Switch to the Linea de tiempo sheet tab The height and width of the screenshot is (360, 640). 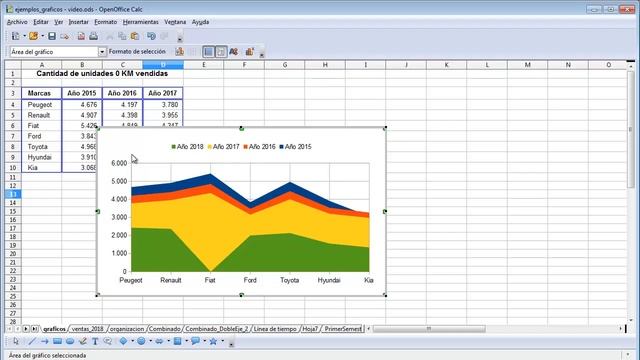tap(275, 329)
